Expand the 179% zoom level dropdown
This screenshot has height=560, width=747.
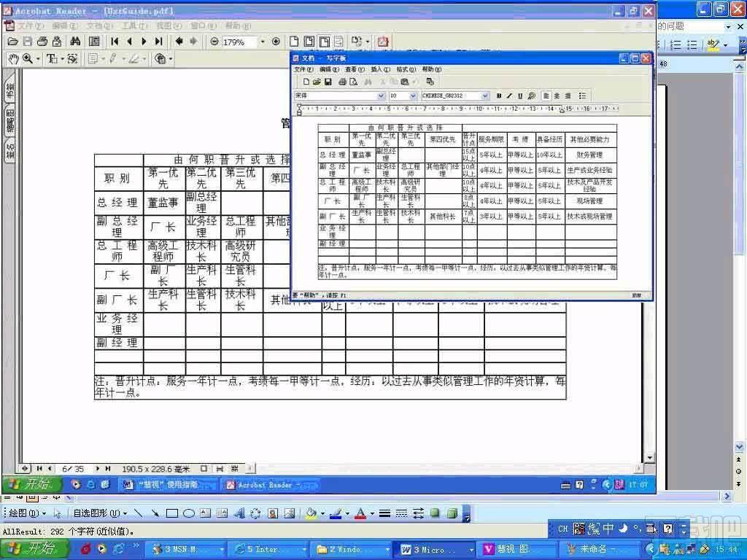pyautogui.click(x=262, y=42)
